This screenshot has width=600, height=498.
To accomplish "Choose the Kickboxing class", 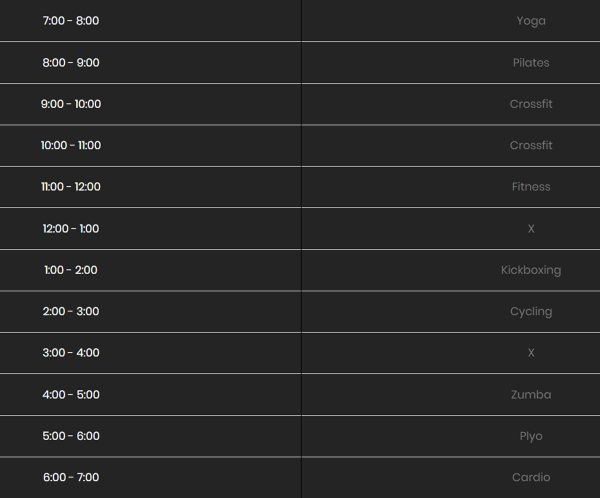I will 531,270.
